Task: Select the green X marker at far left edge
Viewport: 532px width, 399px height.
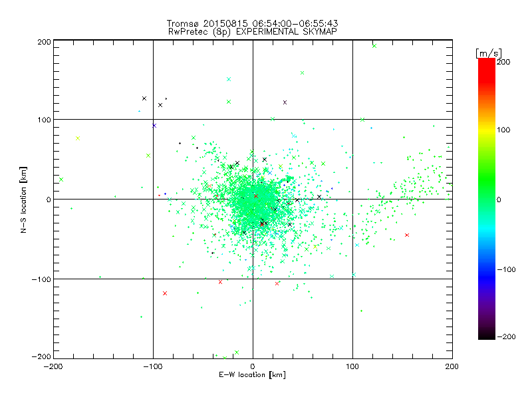Action: click(x=61, y=180)
